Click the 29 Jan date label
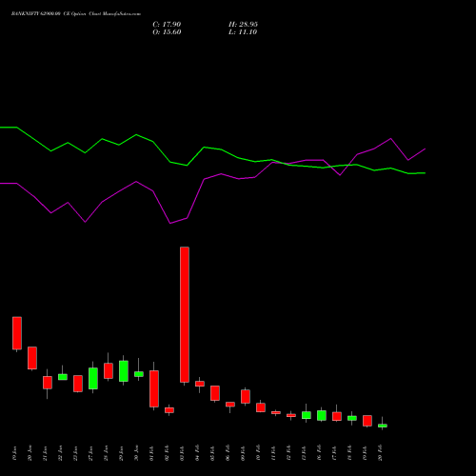476x476 pixels. (x=121, y=453)
